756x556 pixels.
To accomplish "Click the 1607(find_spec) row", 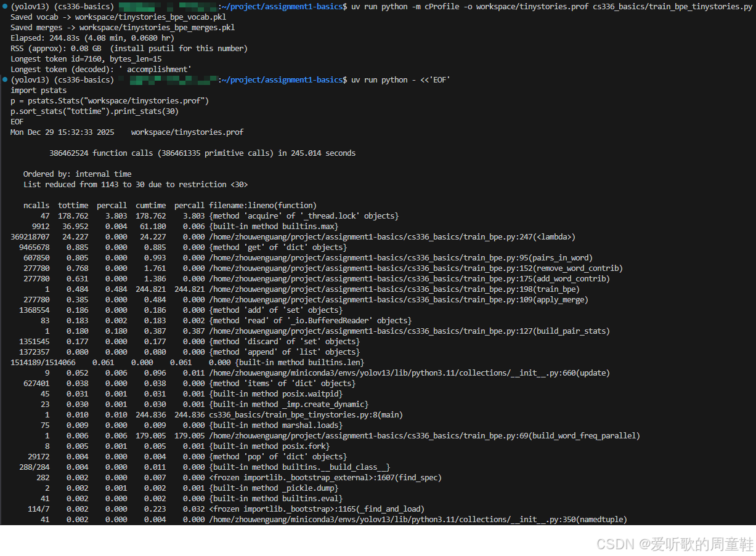I will click(239, 478).
